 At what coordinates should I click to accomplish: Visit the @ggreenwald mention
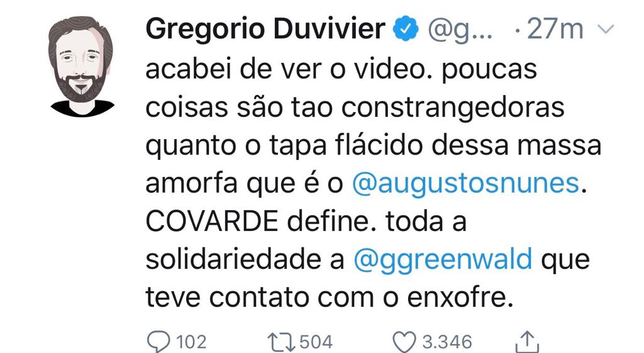[x=443, y=260]
